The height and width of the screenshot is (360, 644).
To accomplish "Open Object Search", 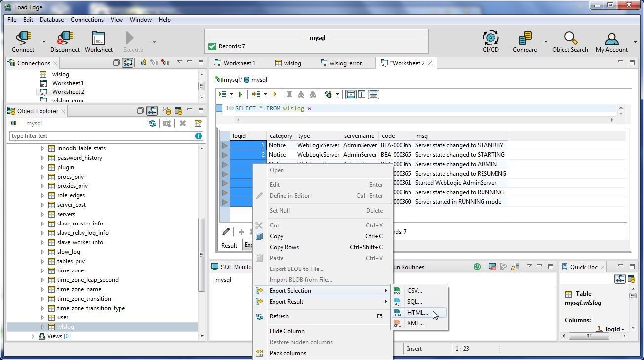I will (x=570, y=42).
